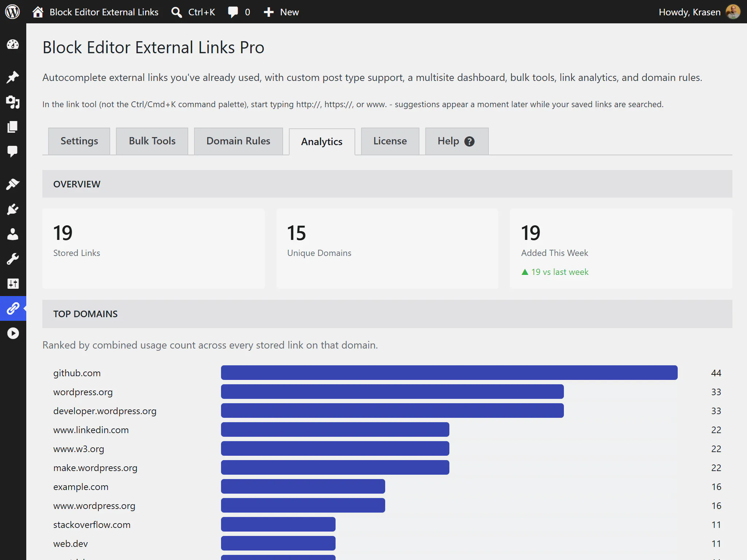Viewport: 747px width, 560px height.
Task: Click the www.linkedin.com usage bar
Action: point(335,429)
